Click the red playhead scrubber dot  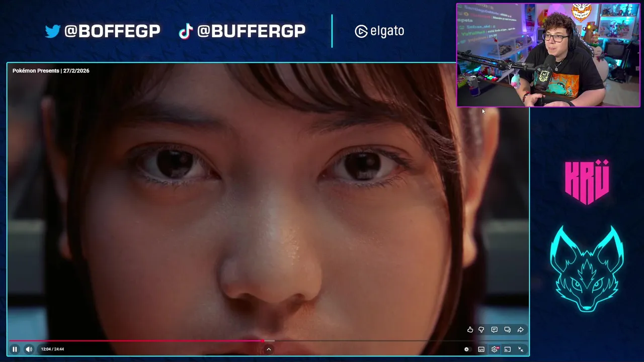coord(263,341)
